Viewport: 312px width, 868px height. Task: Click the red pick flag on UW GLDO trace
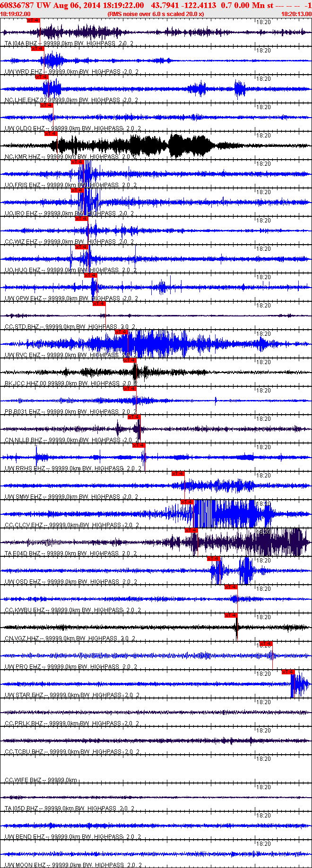46,105
